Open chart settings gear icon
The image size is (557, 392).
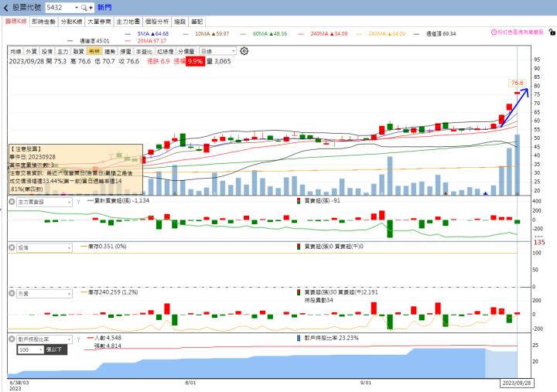[x=244, y=51]
